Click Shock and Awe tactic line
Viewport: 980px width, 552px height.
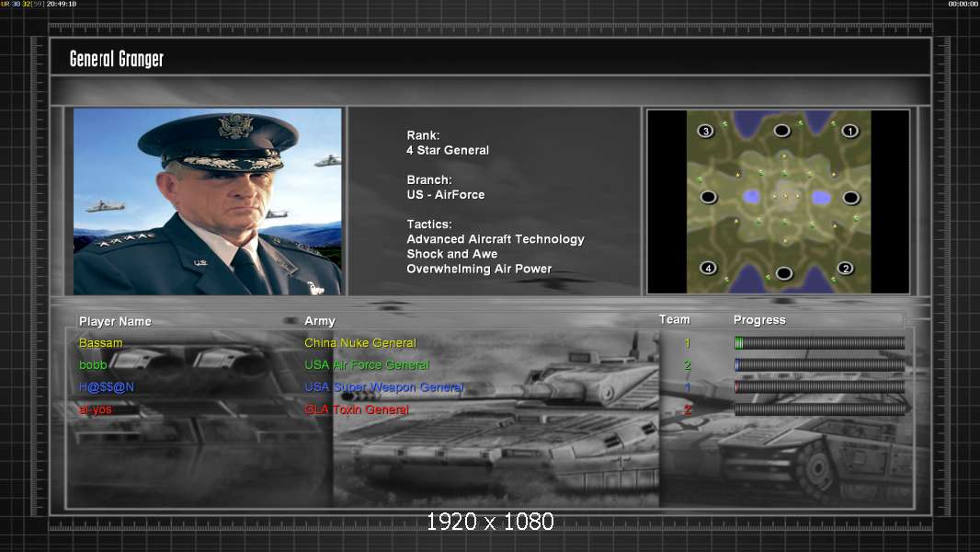click(x=452, y=254)
